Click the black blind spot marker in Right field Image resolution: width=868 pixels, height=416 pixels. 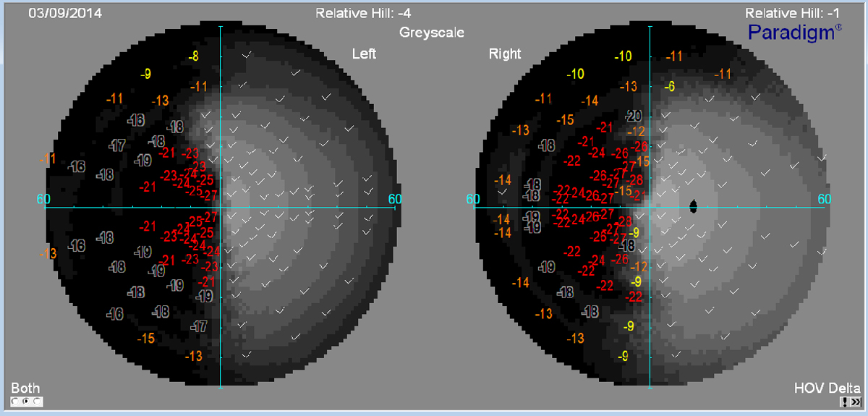coord(694,207)
